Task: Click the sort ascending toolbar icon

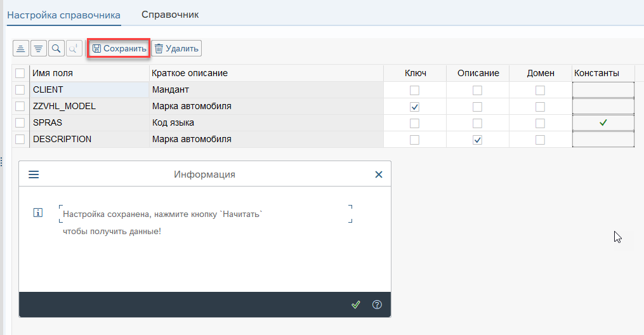Action: pyautogui.click(x=21, y=48)
